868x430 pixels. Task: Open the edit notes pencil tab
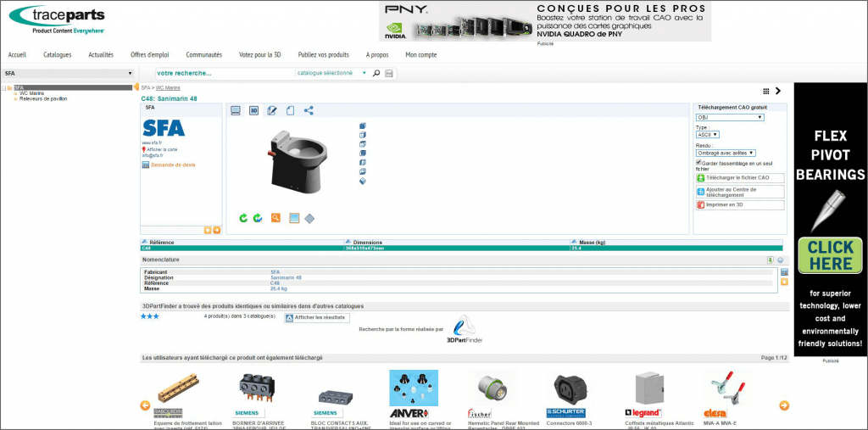272,110
